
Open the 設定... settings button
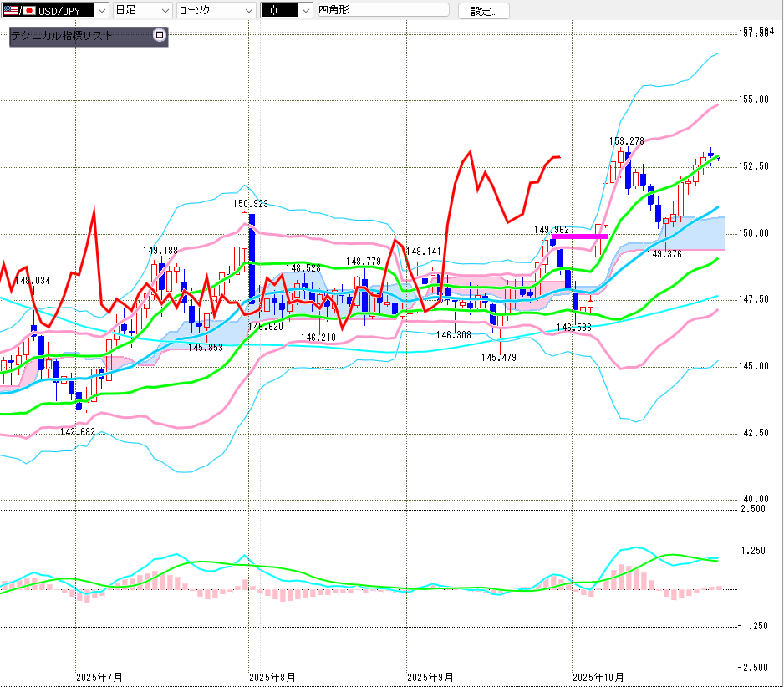[x=483, y=11]
